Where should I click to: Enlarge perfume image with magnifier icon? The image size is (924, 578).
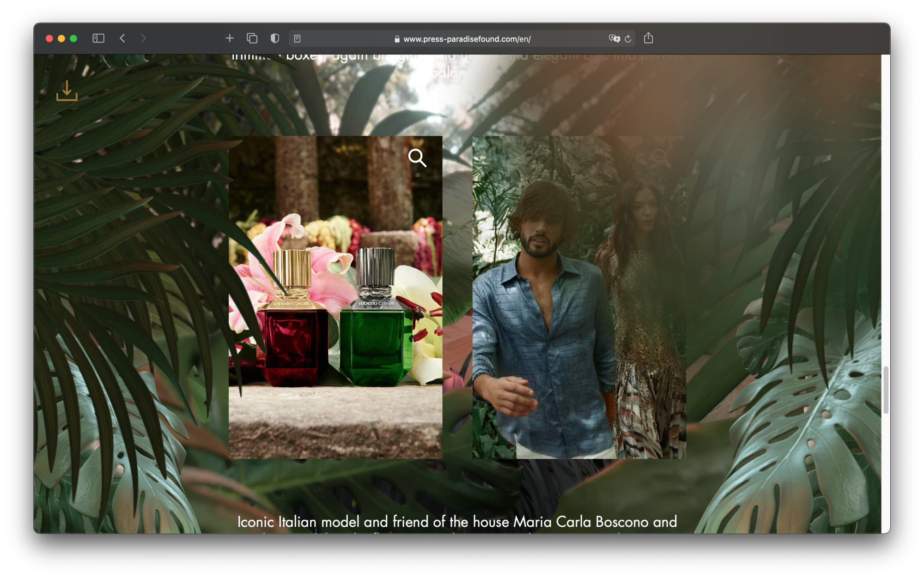point(417,158)
